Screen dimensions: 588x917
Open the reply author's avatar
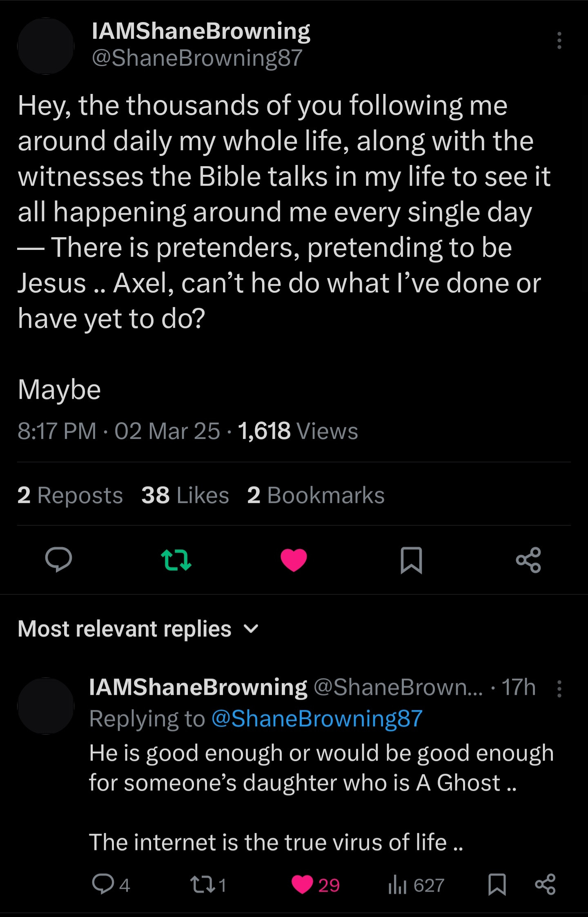[46, 706]
